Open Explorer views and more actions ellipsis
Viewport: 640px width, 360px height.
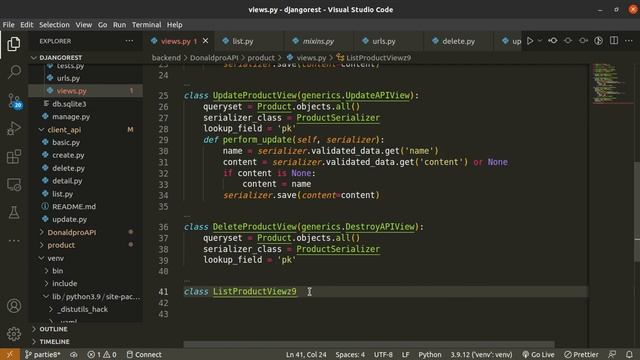129,41
